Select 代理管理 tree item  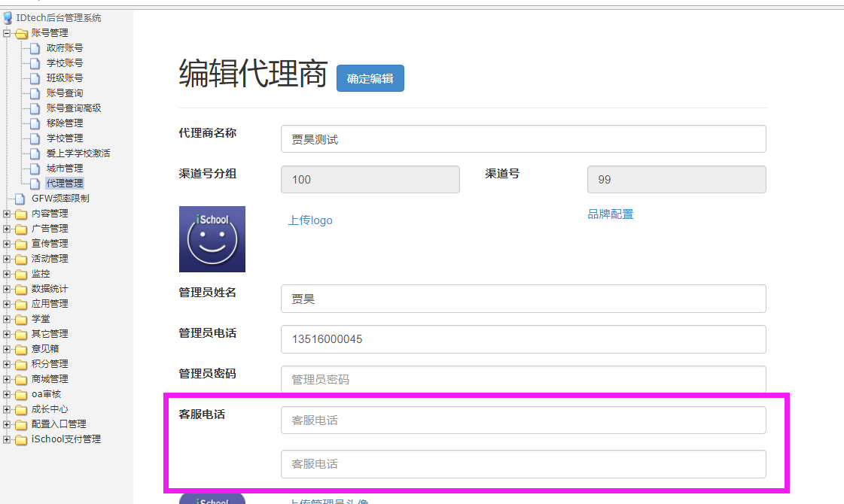pyautogui.click(x=65, y=184)
